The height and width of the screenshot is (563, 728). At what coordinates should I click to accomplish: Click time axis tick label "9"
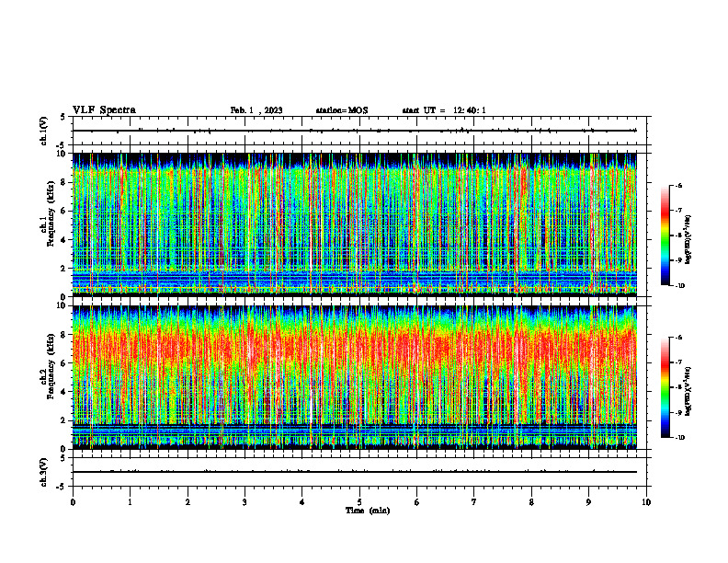[x=588, y=502]
